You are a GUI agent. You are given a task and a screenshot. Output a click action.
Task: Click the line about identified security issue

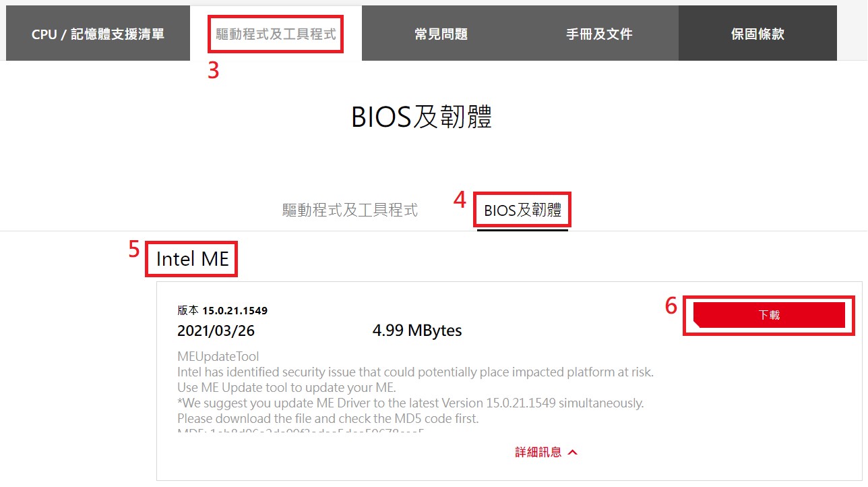(415, 372)
